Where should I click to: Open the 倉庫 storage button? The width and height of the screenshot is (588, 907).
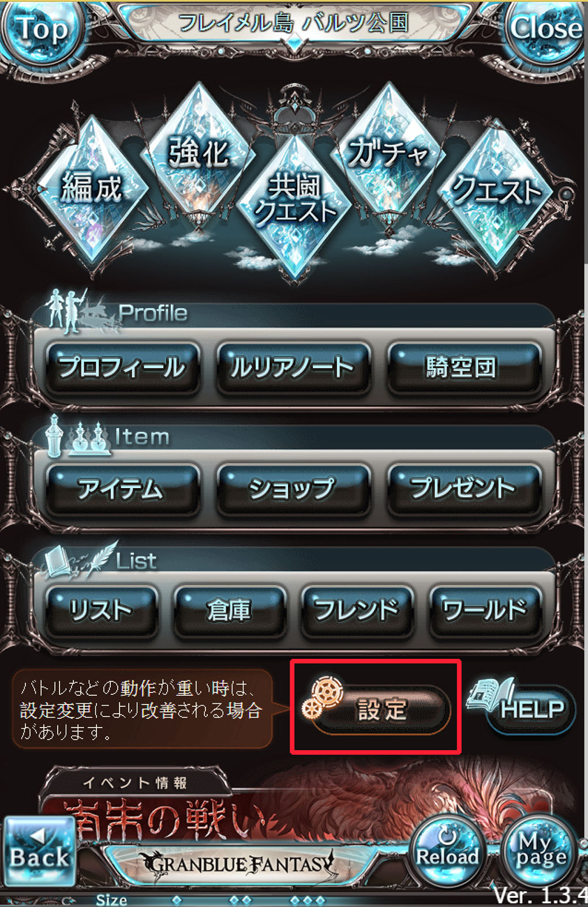click(230, 611)
